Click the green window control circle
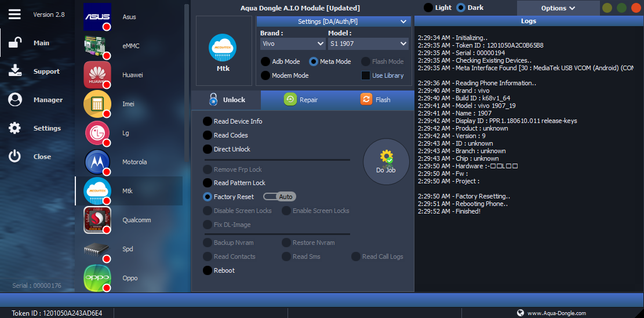The height and width of the screenshot is (318, 644). pyautogui.click(x=622, y=8)
